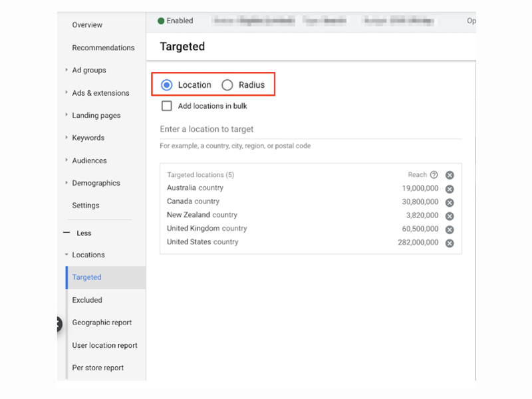532x399 pixels.
Task: Open the Reach help question mark icon
Action: click(x=434, y=175)
